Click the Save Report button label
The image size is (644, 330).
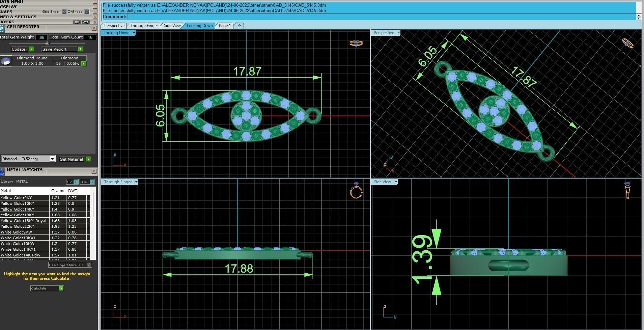(54, 49)
